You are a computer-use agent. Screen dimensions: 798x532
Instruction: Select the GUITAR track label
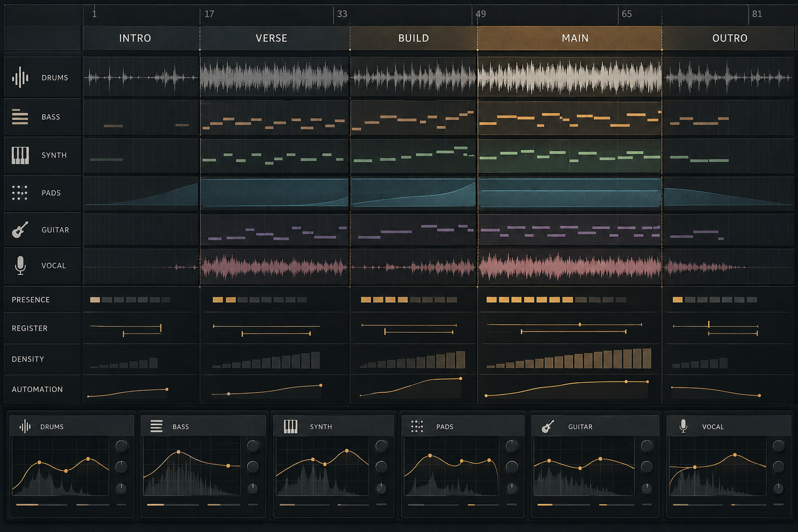click(55, 230)
